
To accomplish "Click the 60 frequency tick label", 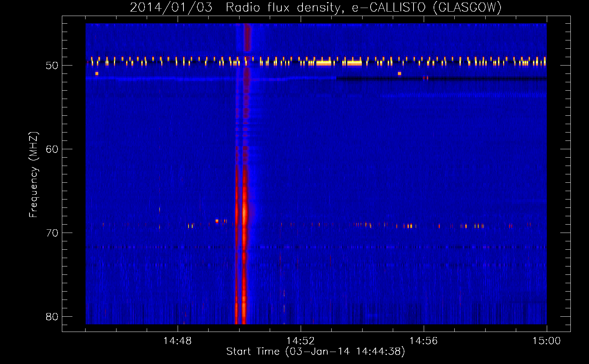I will point(52,149).
